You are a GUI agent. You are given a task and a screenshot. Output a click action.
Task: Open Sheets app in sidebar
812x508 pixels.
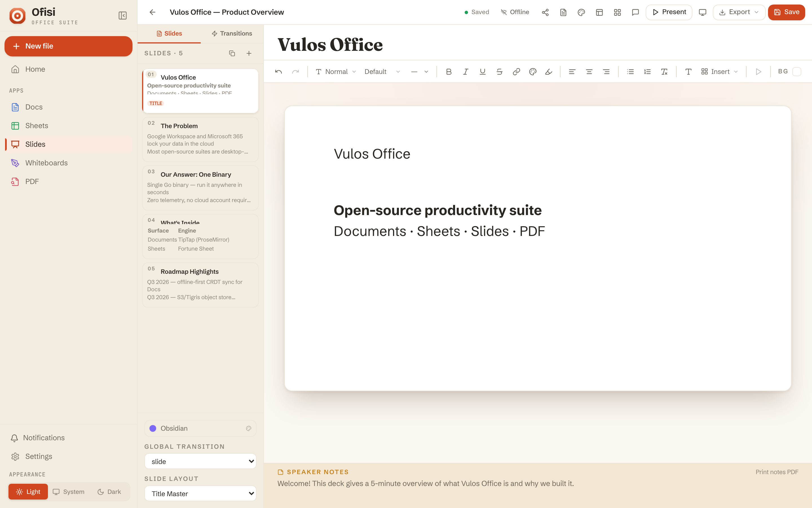(69, 126)
